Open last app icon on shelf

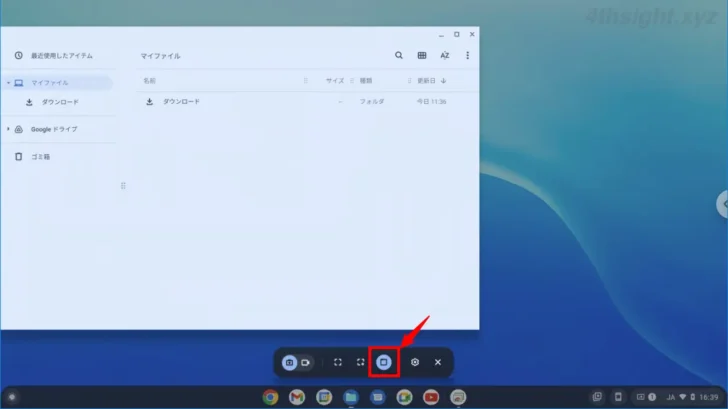458,397
